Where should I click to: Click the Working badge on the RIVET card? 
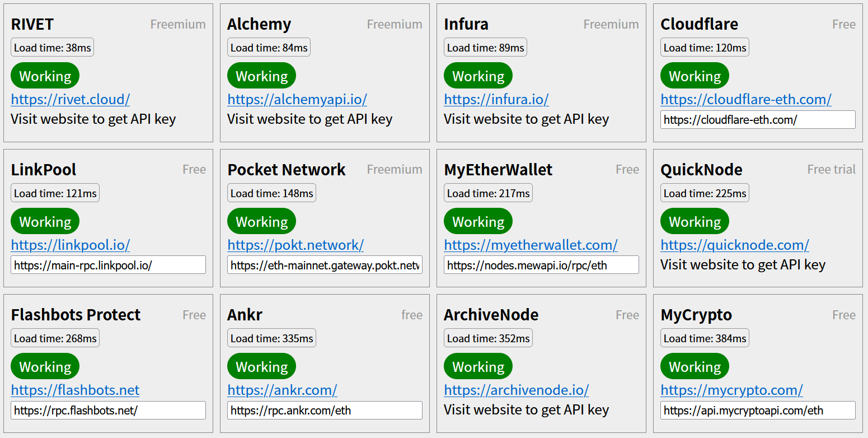45,76
